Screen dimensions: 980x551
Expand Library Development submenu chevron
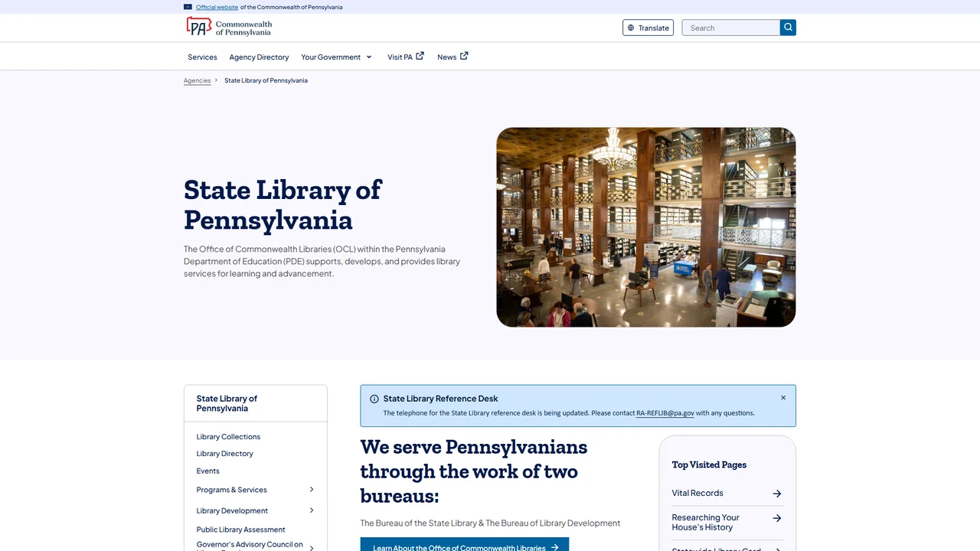coord(312,510)
